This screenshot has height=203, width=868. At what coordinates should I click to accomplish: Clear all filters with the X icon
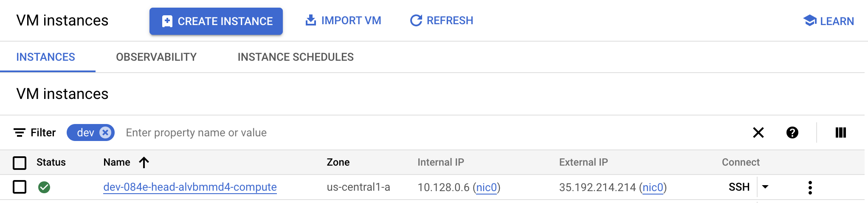758,133
